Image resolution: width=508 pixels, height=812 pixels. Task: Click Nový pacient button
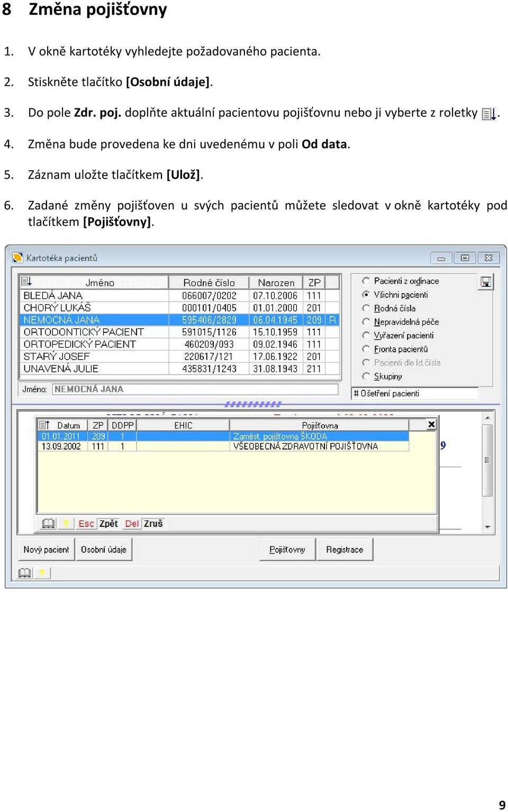point(46,549)
